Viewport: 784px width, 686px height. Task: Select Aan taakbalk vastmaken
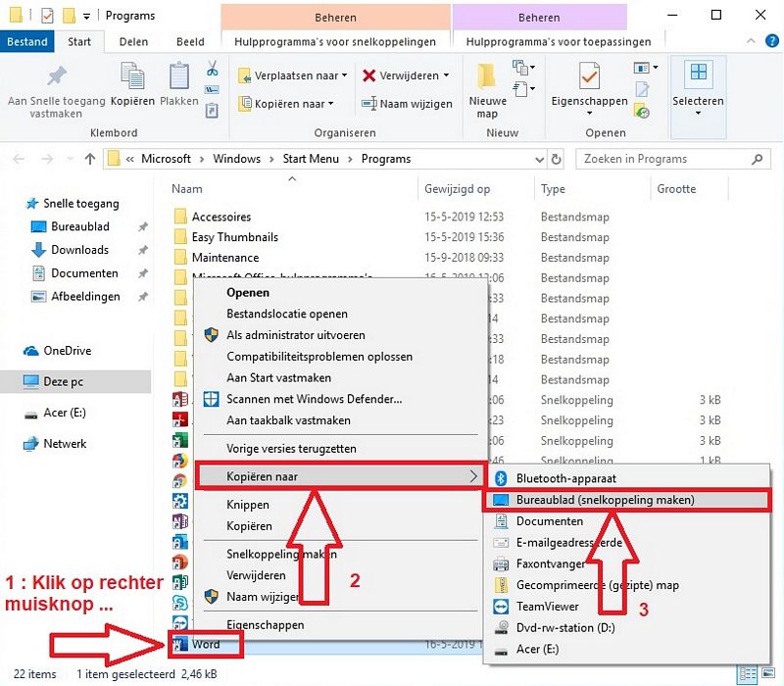click(x=341, y=420)
